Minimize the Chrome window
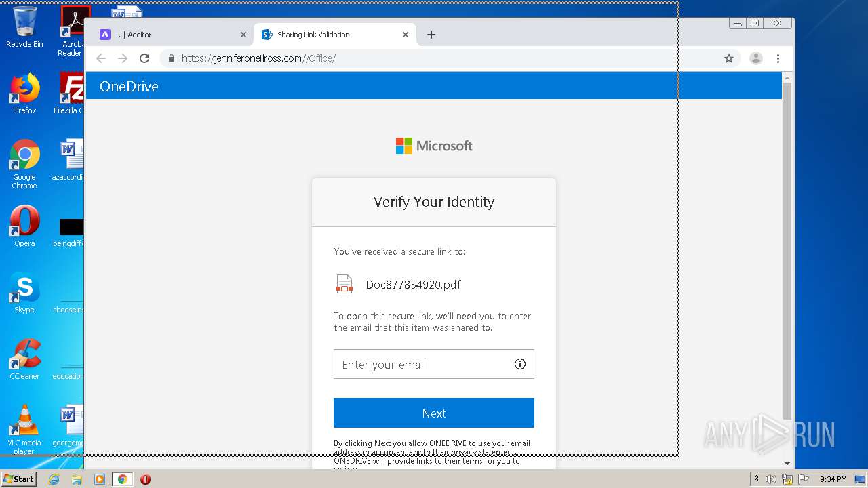This screenshot has width=868, height=488. [738, 23]
